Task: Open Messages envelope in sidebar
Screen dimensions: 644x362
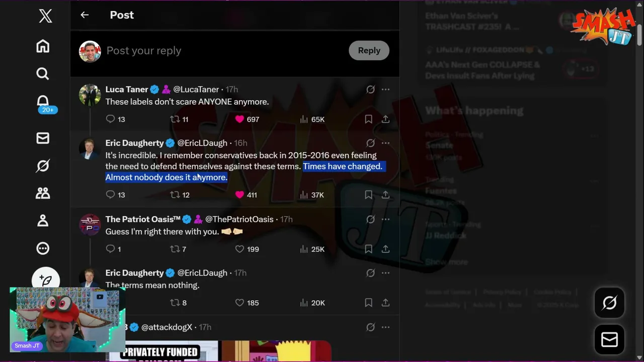Action: tap(43, 138)
